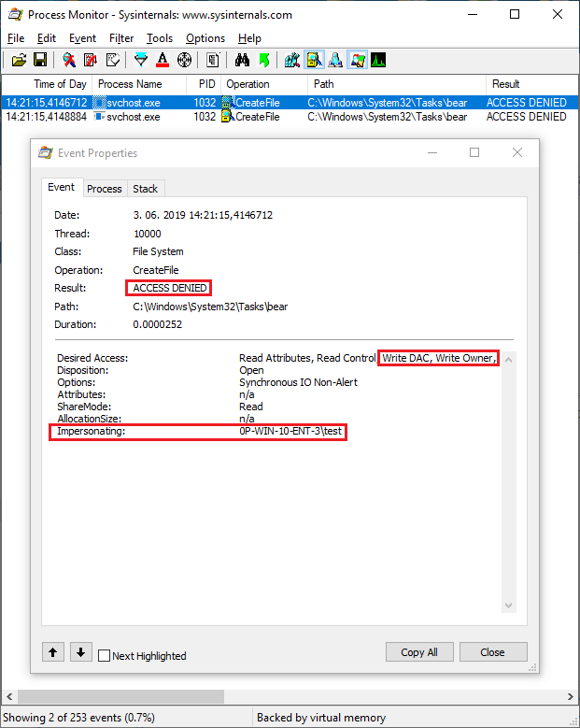The width and height of the screenshot is (580, 728).
Task: Toggle process and thread activity
Action: pos(358,60)
